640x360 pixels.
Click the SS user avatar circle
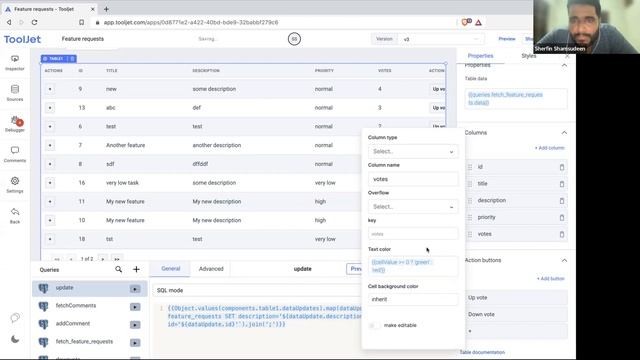(x=294, y=39)
